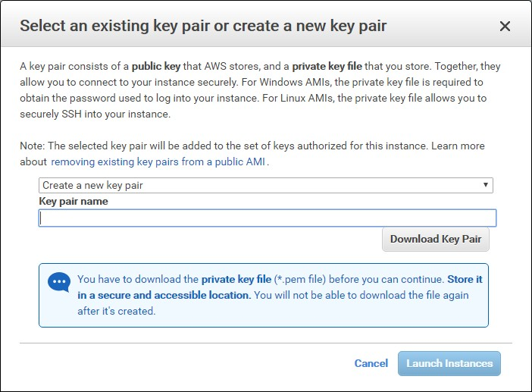
Task: Click the "securely SSH into your instance" line
Action: [x=95, y=114]
